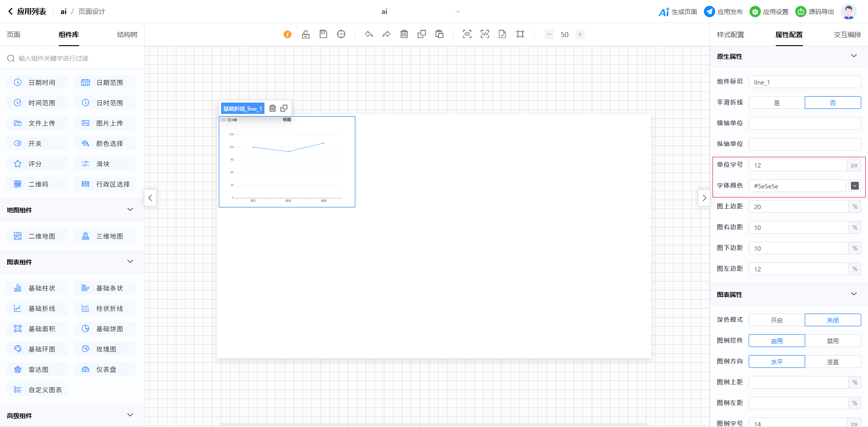The width and height of the screenshot is (868, 427).
Task: Open the 结构树 tab
Action: (x=127, y=35)
